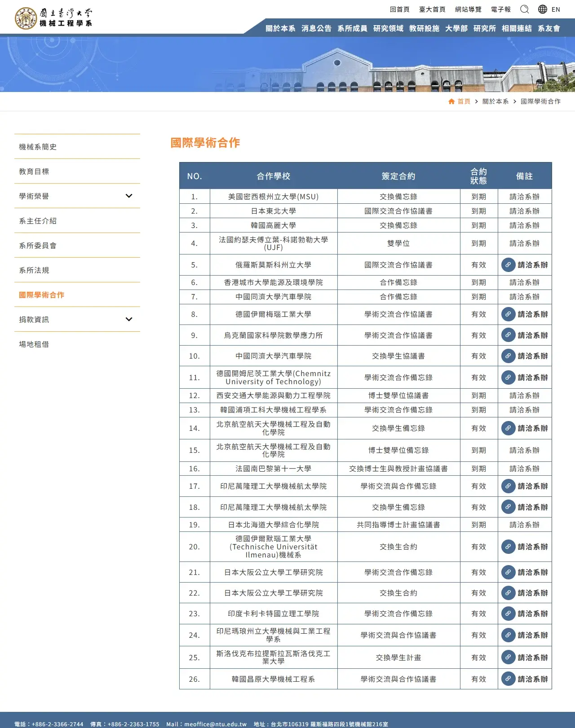Screen dimensions: 575x728
Task: Open link icon for row 20 Ilmenau
Action: point(508,547)
